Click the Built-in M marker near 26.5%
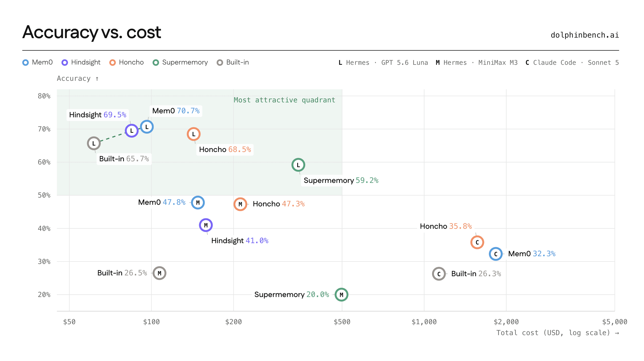The height and width of the screenshot is (361, 644). [x=159, y=273]
